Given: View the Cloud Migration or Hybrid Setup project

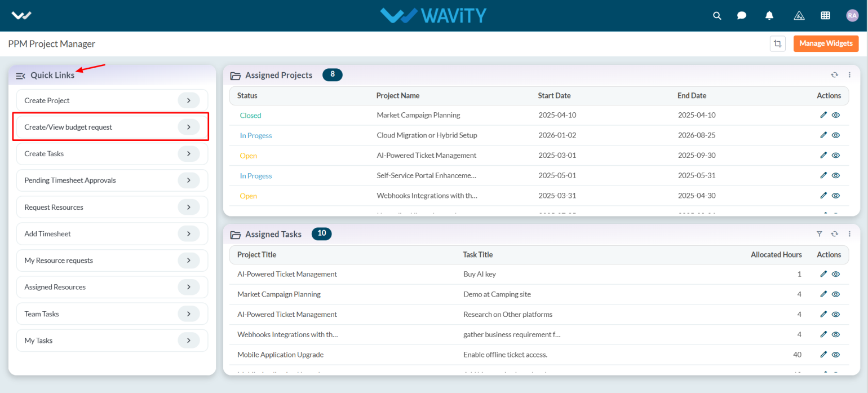Looking at the screenshot, I should [836, 135].
